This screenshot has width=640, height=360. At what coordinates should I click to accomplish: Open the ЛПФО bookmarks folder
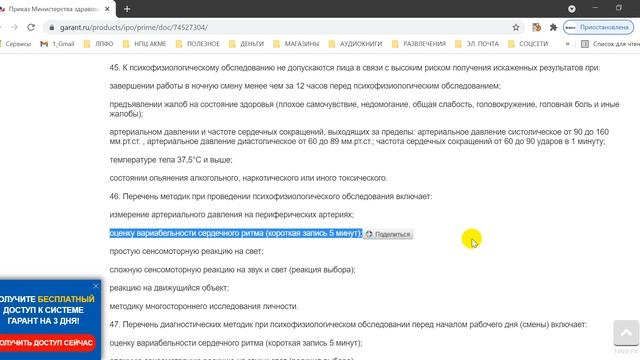click(x=98, y=44)
